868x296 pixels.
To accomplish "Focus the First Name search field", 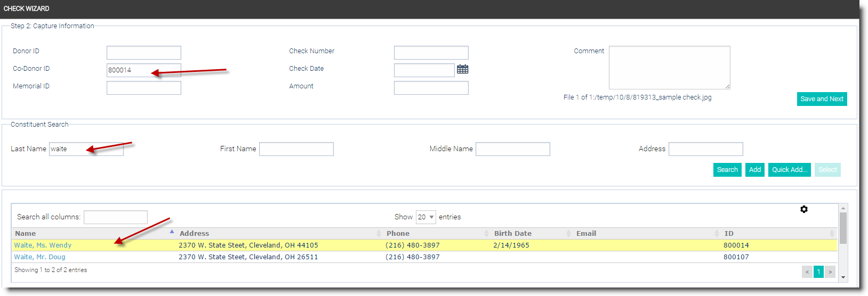I will pyautogui.click(x=296, y=149).
